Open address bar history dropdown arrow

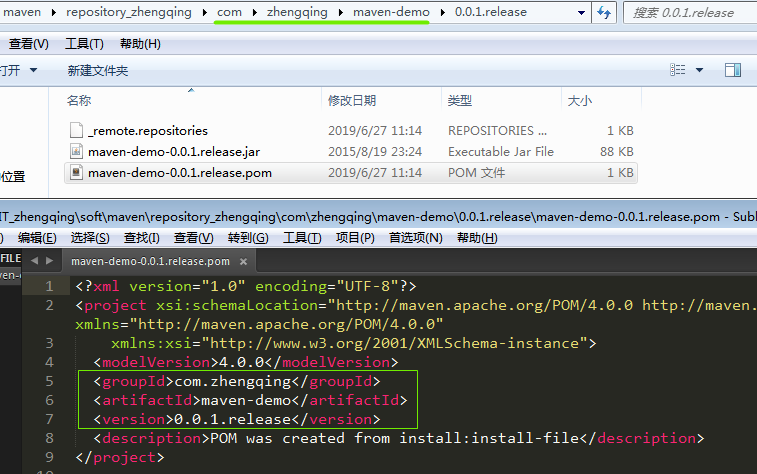[582, 13]
